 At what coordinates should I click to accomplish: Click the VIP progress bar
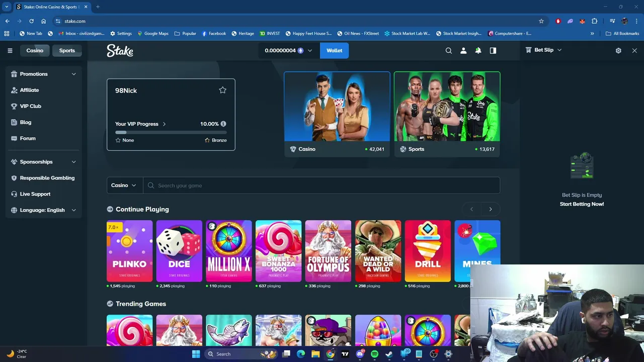tap(171, 132)
